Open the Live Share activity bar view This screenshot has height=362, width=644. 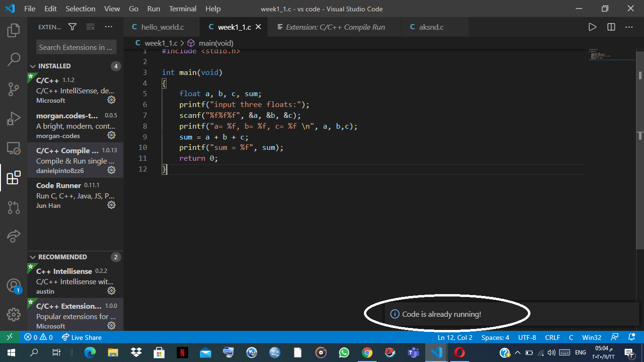[14, 236]
